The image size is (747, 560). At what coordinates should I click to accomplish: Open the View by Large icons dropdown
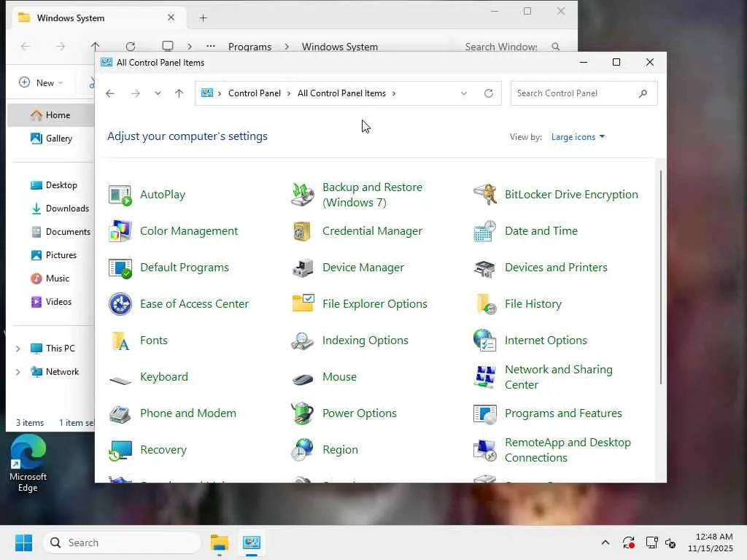(x=578, y=137)
